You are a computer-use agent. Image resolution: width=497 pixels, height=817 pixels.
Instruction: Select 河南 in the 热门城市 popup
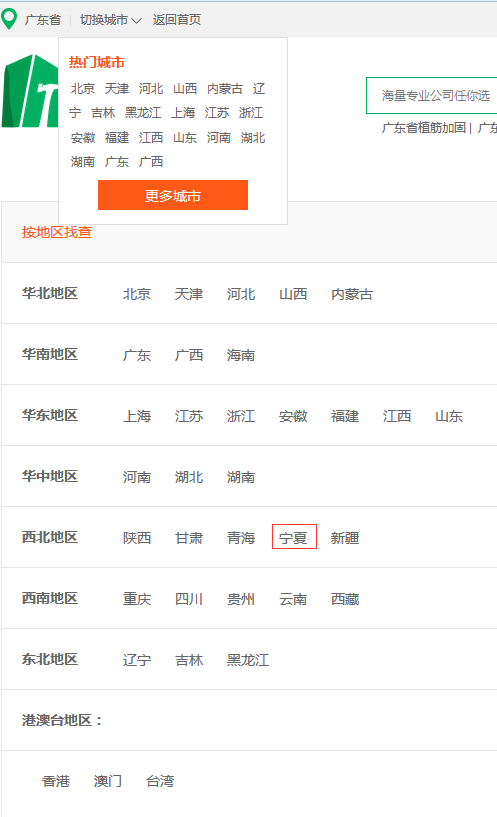(x=219, y=138)
